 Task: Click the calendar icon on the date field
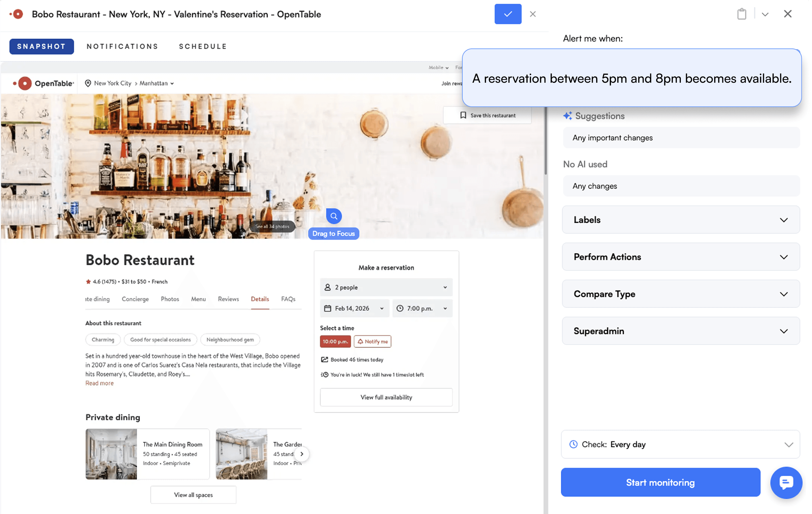[328, 308]
